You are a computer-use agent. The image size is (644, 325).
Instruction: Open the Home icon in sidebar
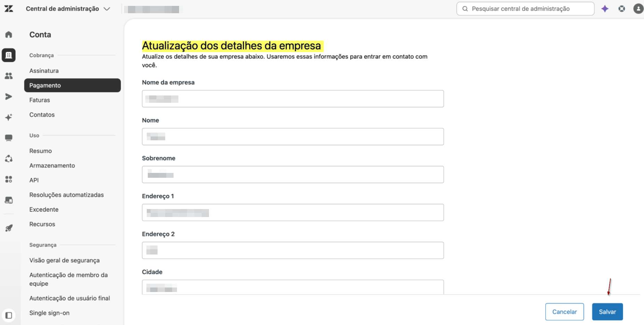[x=9, y=34]
